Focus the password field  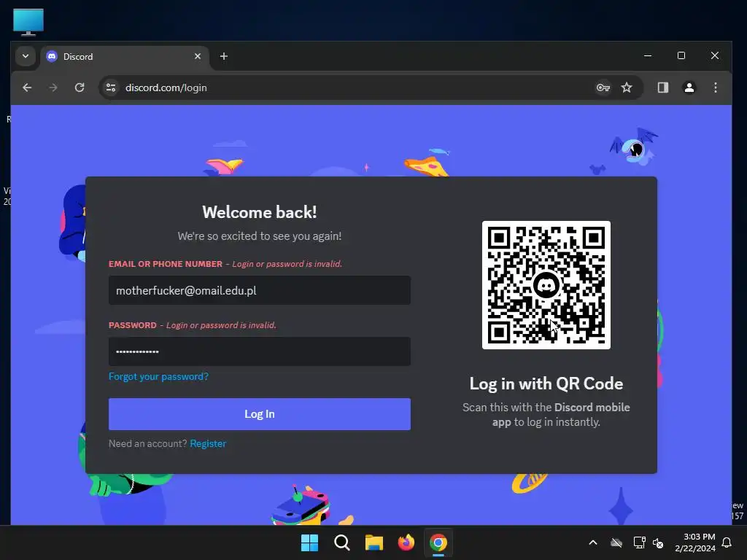click(259, 351)
